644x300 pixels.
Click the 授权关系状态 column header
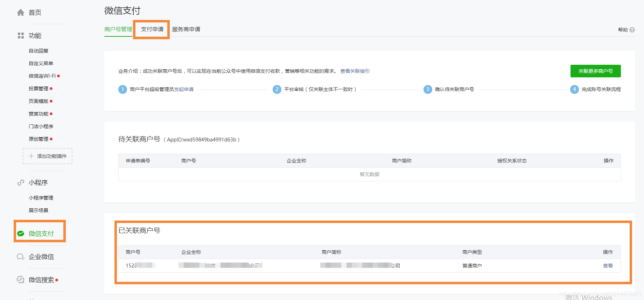click(512, 161)
